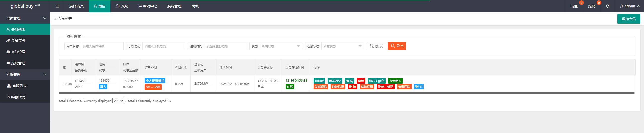Click last online time 12-16 04:56:18

[x=296, y=81]
